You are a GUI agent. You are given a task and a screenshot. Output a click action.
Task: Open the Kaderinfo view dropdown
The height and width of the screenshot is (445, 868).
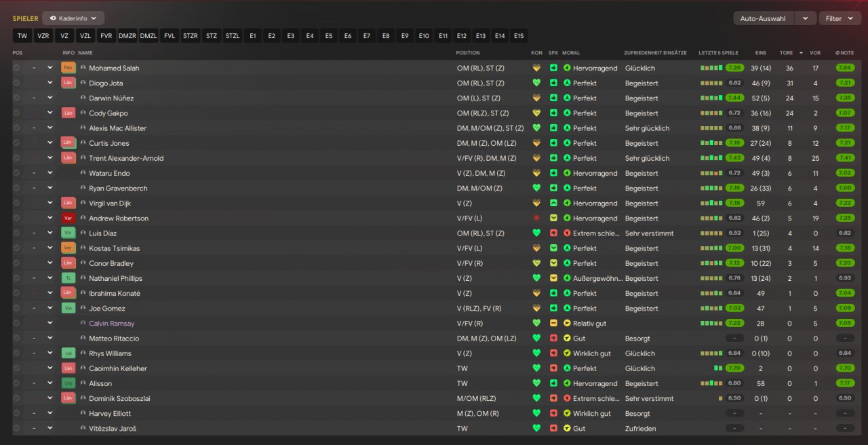point(73,18)
